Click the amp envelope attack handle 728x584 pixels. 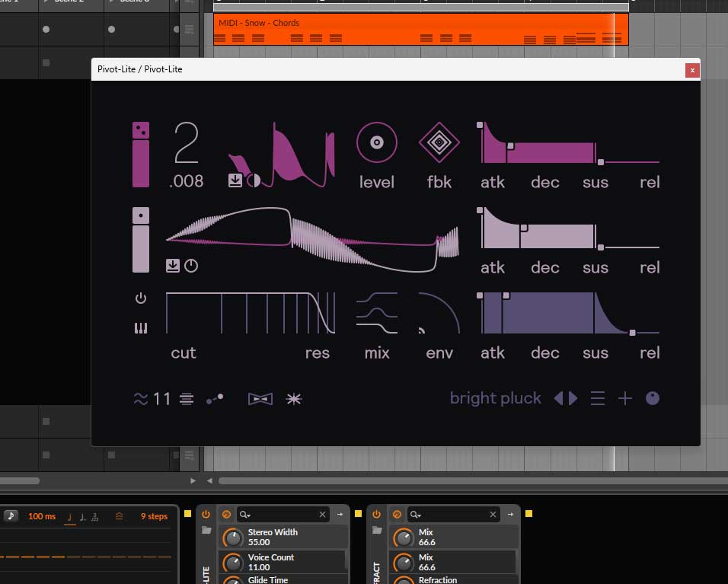click(480, 125)
